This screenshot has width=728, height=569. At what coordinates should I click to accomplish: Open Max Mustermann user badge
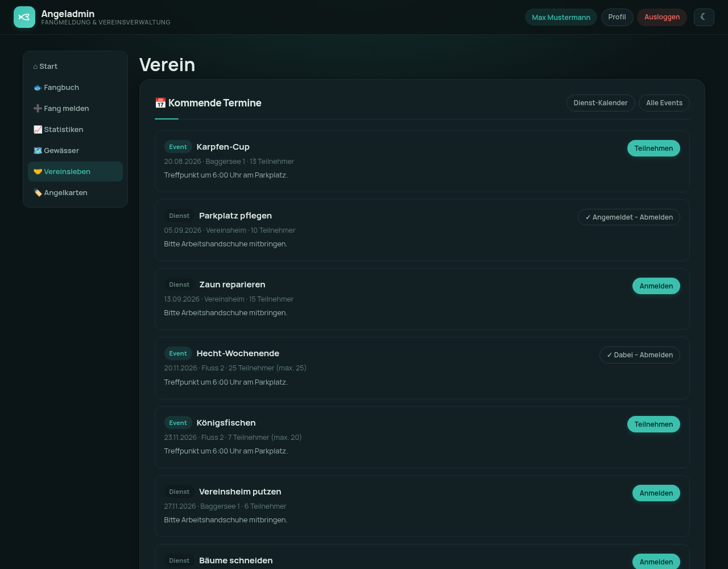561,17
